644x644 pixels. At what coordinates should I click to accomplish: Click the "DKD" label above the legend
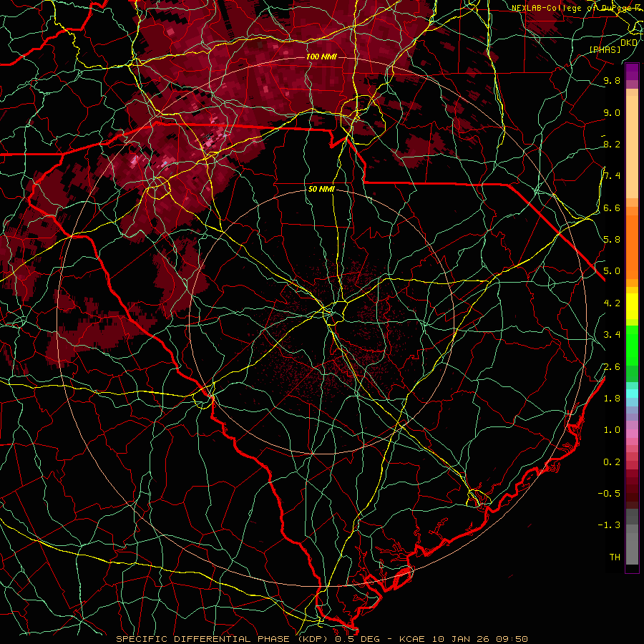click(x=629, y=43)
